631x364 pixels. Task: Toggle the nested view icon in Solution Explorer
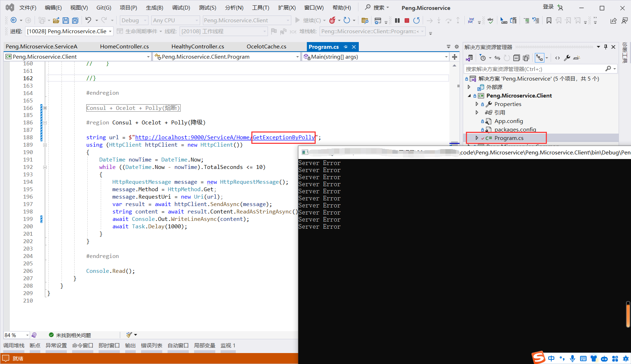539,58
